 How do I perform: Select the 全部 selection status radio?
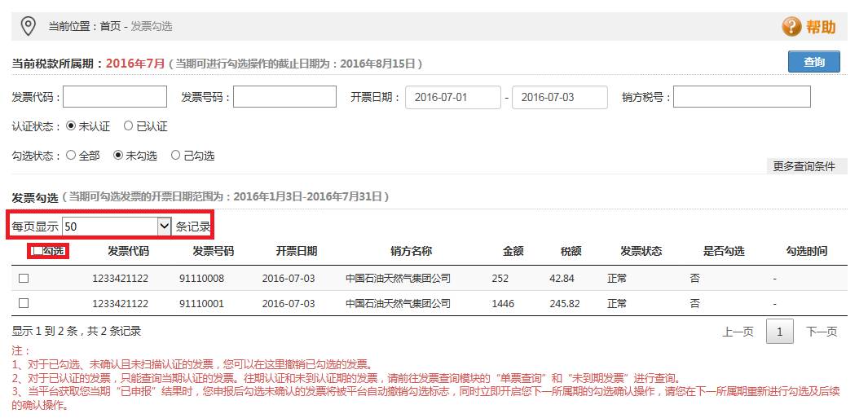[70, 156]
